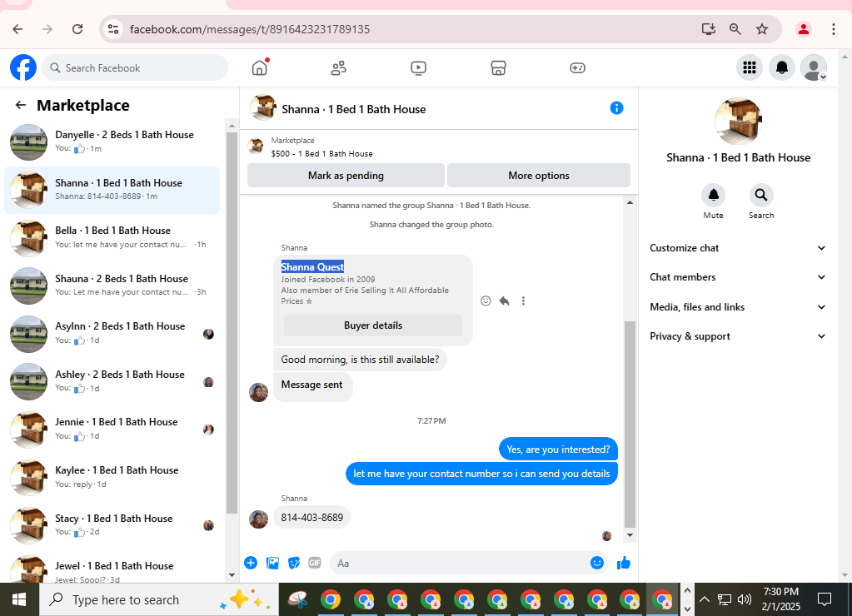Open the Marketplace storefront icon
The image size is (852, 616).
(498, 68)
